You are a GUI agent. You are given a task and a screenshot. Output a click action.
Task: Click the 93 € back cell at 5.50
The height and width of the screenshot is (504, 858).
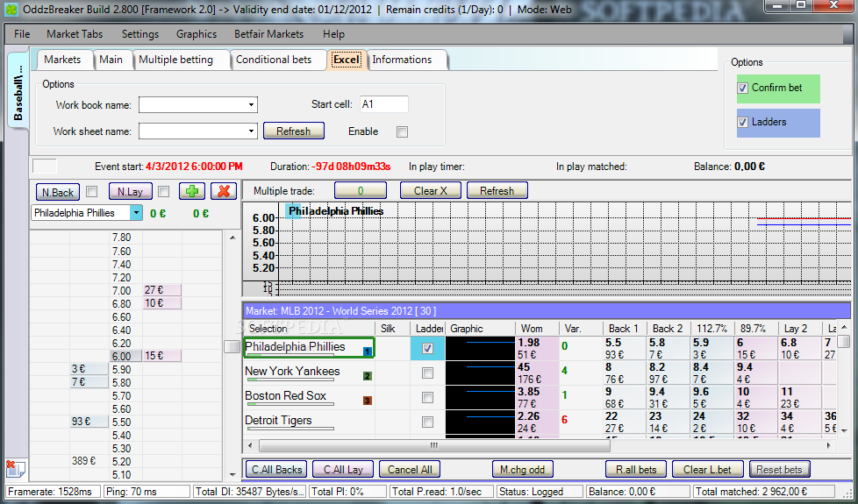pyautogui.click(x=89, y=422)
